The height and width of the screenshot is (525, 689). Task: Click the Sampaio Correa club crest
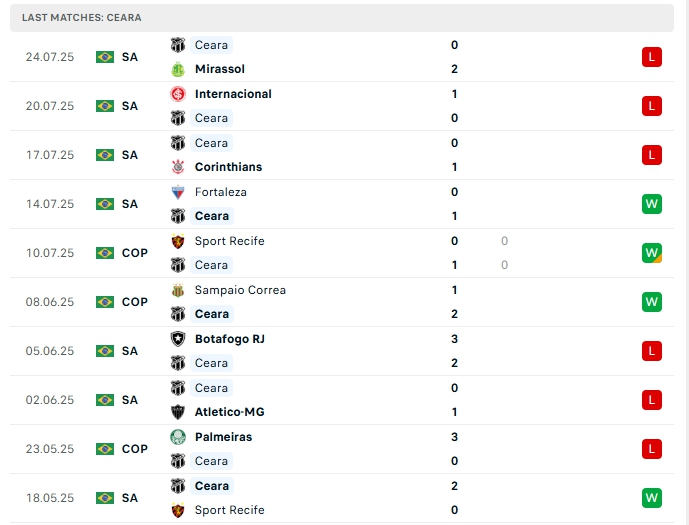tap(178, 290)
